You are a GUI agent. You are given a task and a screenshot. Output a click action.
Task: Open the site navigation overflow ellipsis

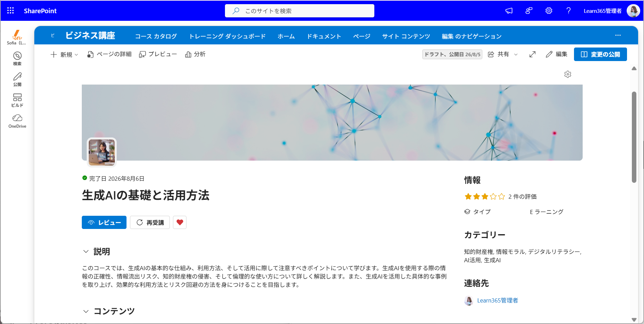(x=618, y=35)
